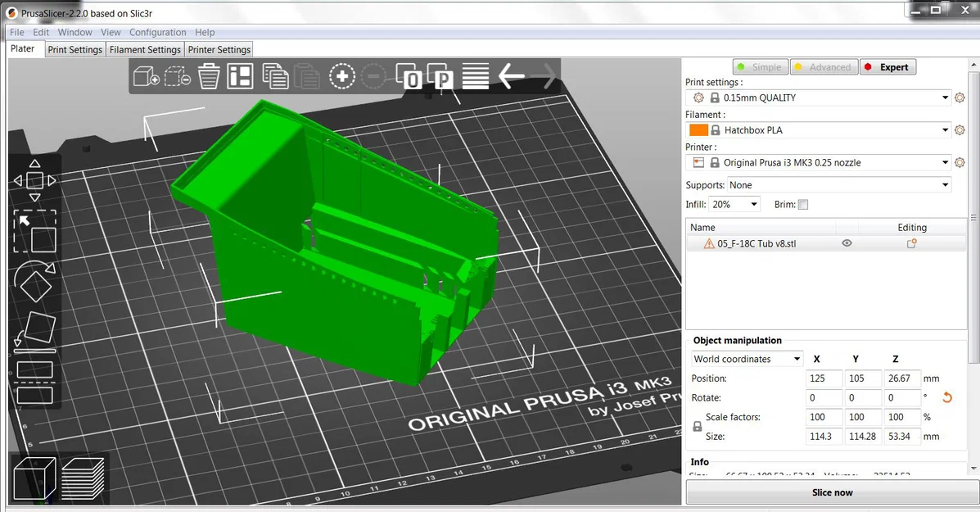The image size is (980, 512).
Task: Open the Configuration menu
Action: click(157, 32)
